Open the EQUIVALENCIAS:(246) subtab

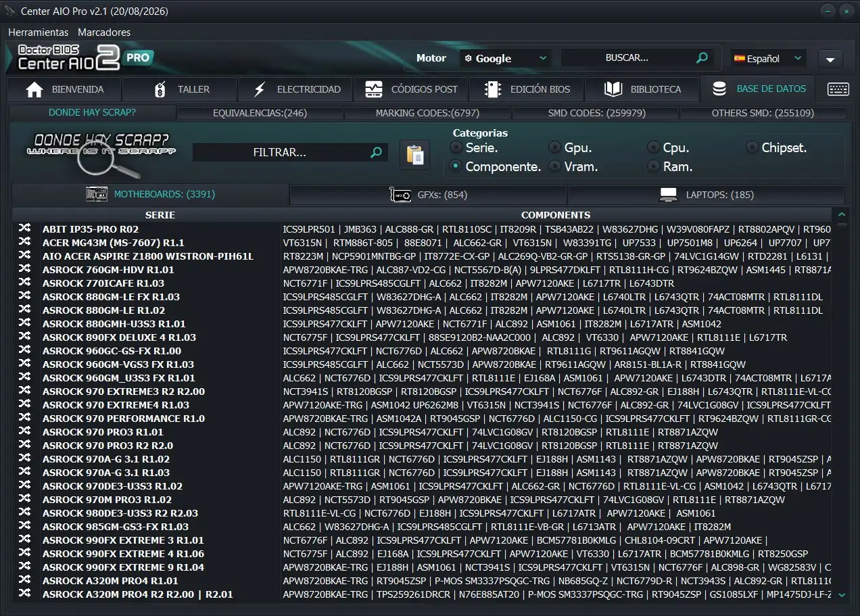point(260,113)
